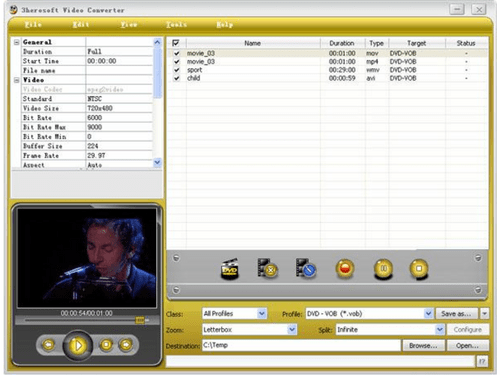The height and width of the screenshot is (375, 500).
Task: Open the View menu
Action: pos(129,24)
